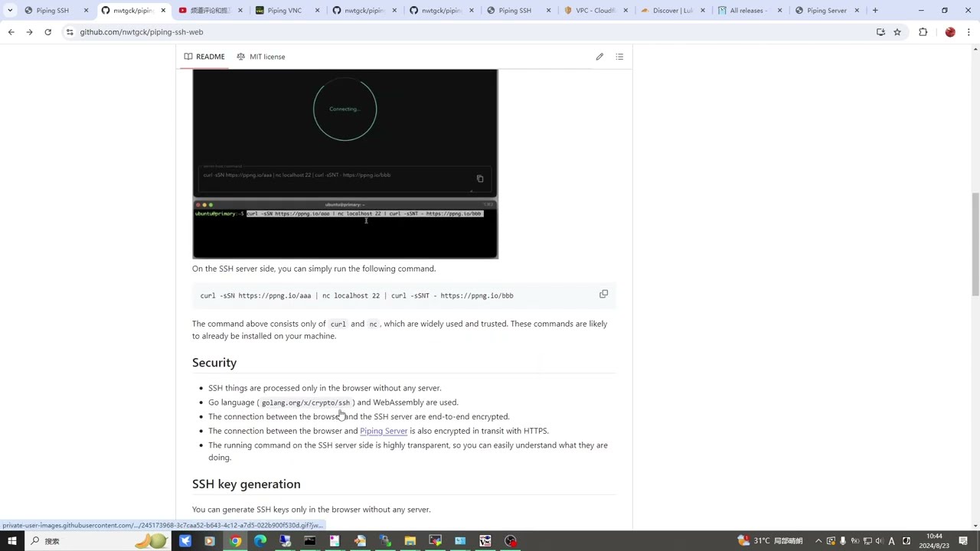Screen dimensions: 980x551
Task: Open the Piping Server link
Action: [384, 431]
